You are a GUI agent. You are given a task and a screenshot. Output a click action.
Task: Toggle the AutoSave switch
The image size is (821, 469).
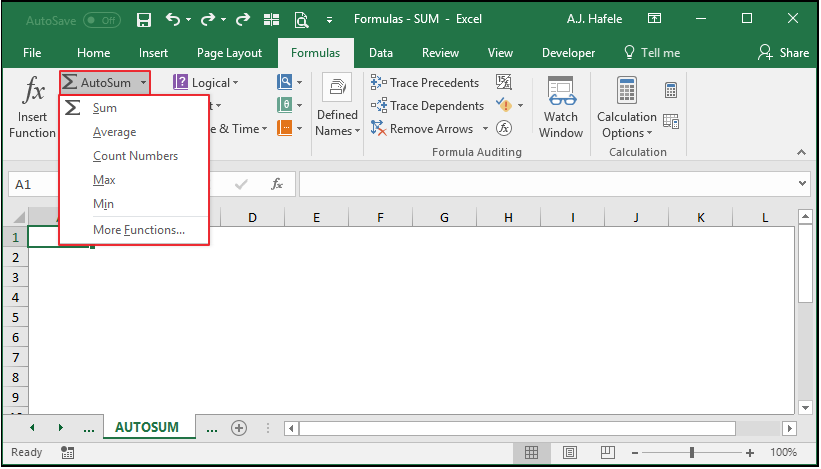coord(102,20)
